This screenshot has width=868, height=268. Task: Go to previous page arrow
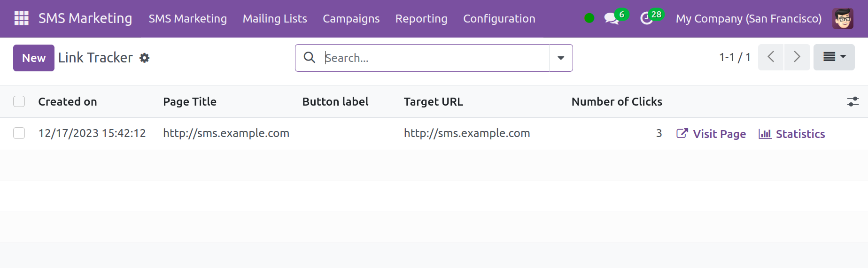click(771, 57)
